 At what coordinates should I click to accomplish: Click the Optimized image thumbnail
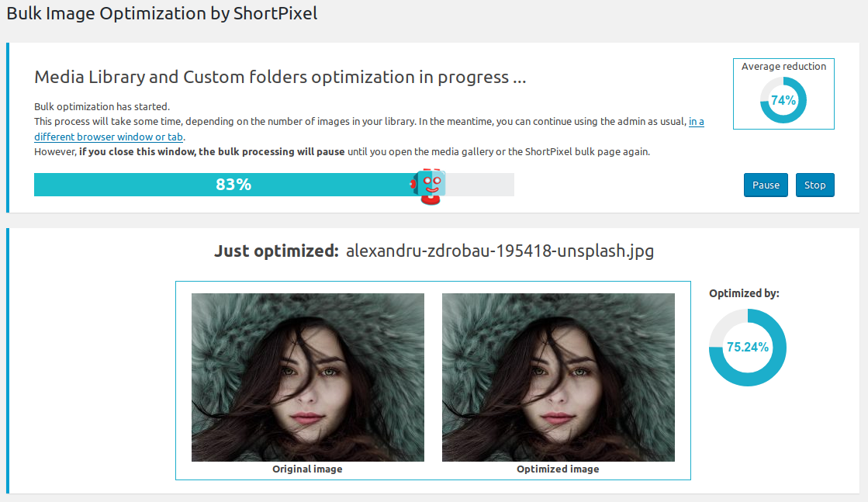pos(558,377)
